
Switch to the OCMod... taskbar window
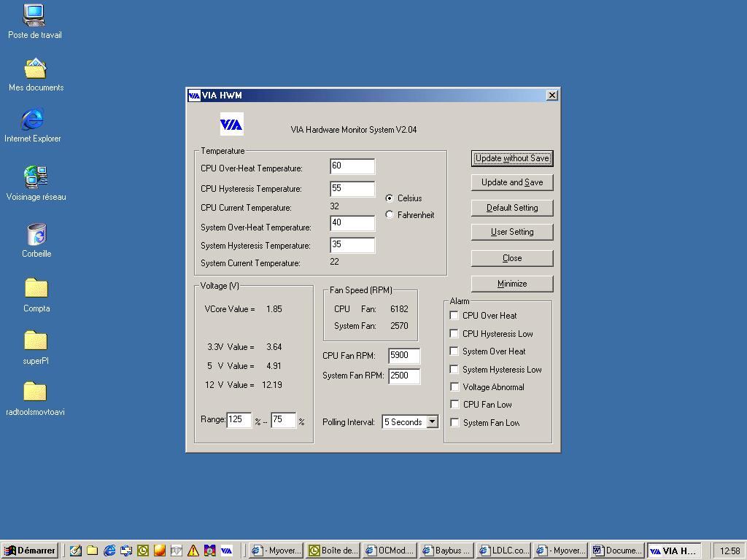(x=390, y=551)
